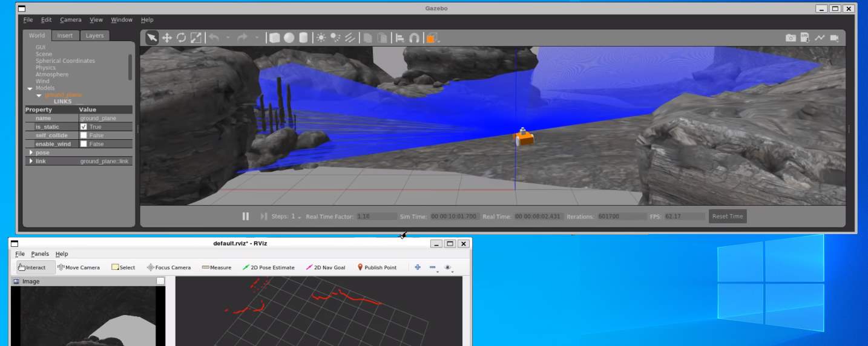Click the log data save icon in Gazebo
This screenshot has width=868, height=346.
pos(805,38)
